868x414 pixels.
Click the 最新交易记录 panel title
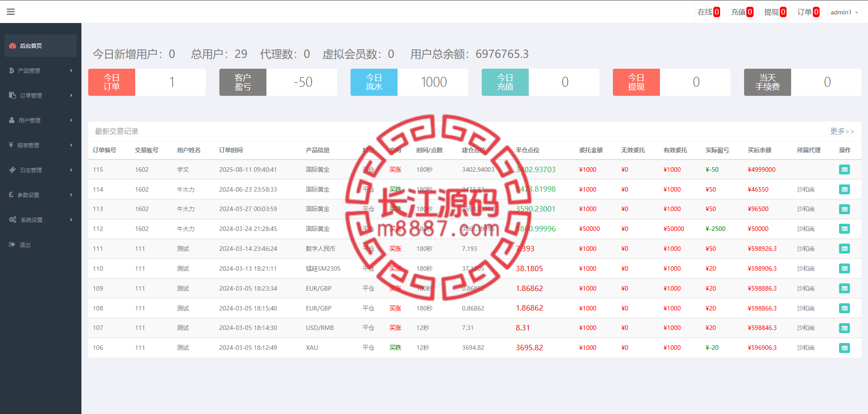coord(117,131)
